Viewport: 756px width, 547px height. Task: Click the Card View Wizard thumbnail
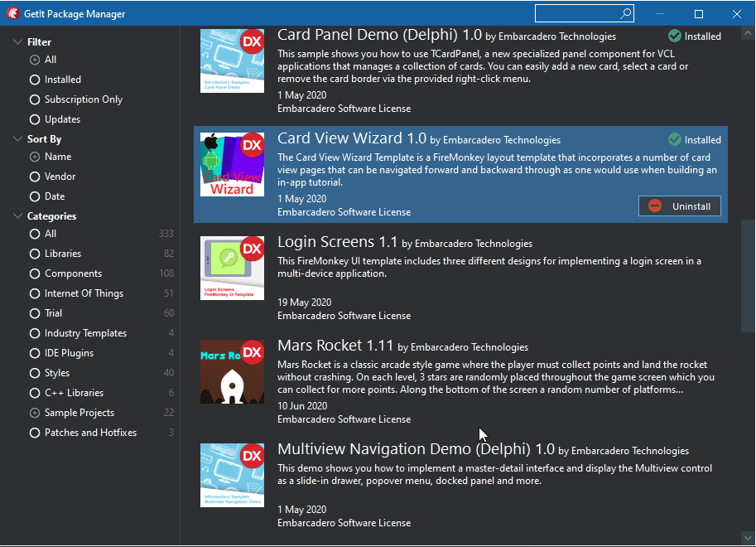[x=232, y=165]
